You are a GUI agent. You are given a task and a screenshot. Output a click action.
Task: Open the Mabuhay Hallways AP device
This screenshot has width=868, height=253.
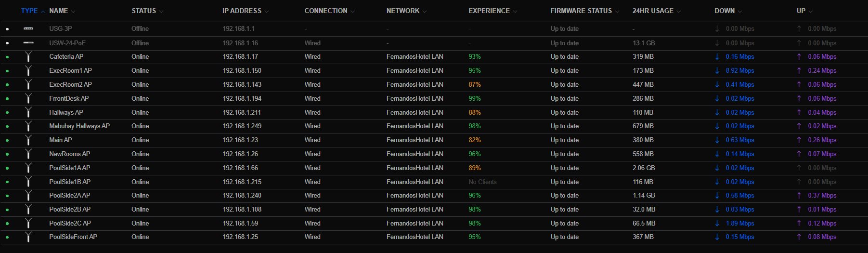(x=79, y=126)
